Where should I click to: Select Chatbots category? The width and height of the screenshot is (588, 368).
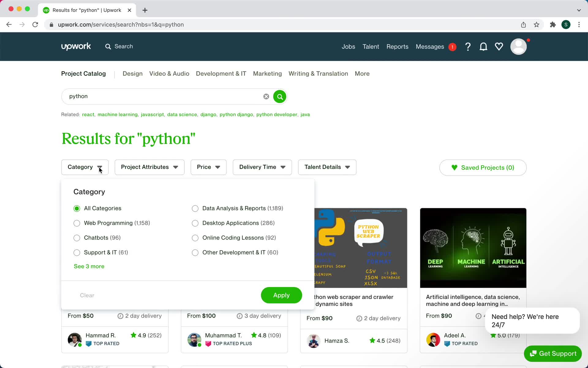coord(77,238)
